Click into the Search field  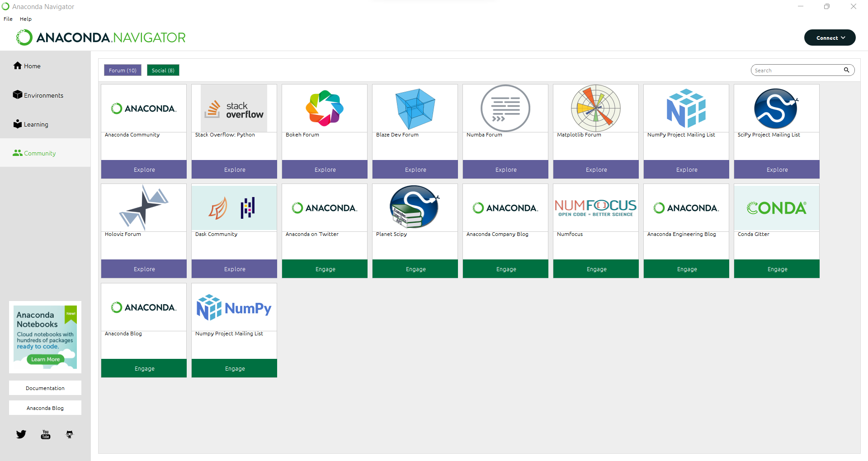(x=796, y=70)
